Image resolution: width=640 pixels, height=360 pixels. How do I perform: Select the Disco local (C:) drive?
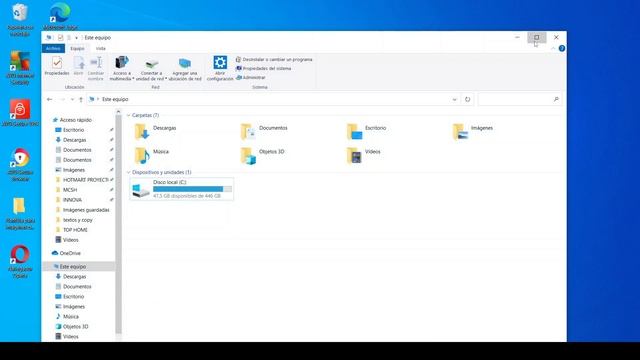[x=182, y=189]
